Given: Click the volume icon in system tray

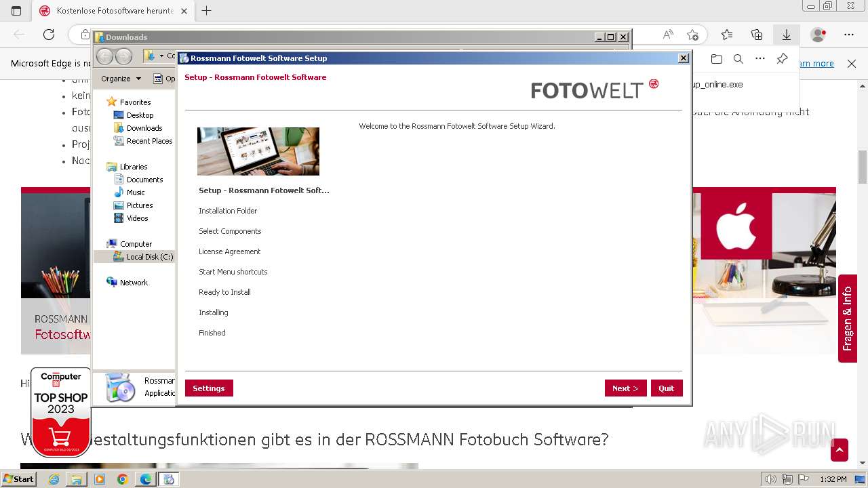Looking at the screenshot, I should click(x=771, y=479).
